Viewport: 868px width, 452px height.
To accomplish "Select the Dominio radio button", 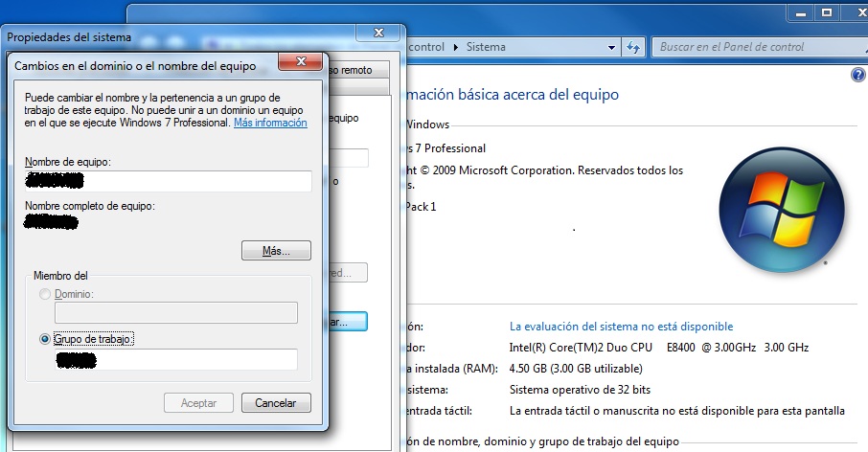I will click(45, 294).
